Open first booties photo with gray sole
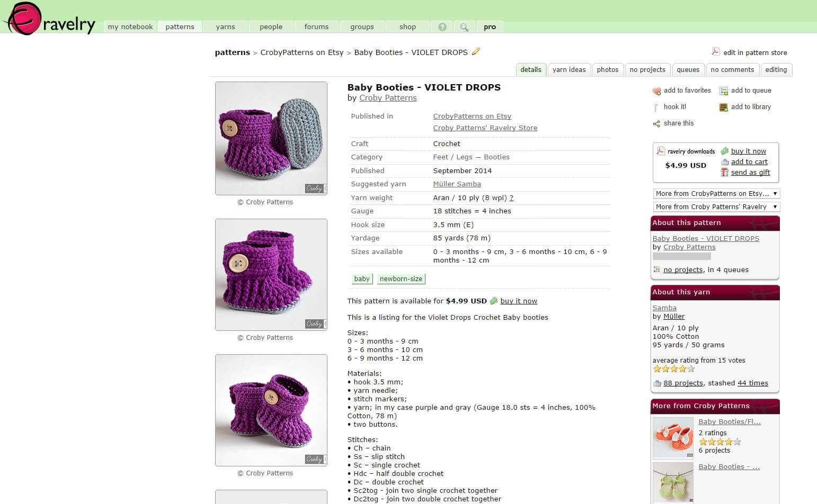Viewport: 817px width, 504px height. [x=271, y=138]
